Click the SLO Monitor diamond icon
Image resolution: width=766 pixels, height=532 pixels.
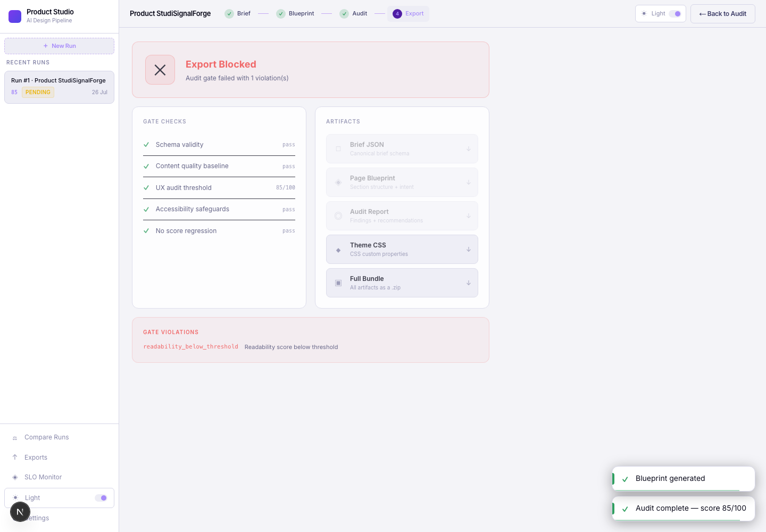pyautogui.click(x=15, y=477)
